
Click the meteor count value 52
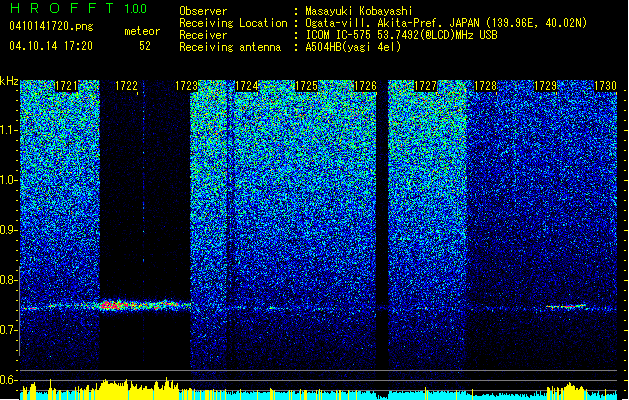click(x=145, y=46)
